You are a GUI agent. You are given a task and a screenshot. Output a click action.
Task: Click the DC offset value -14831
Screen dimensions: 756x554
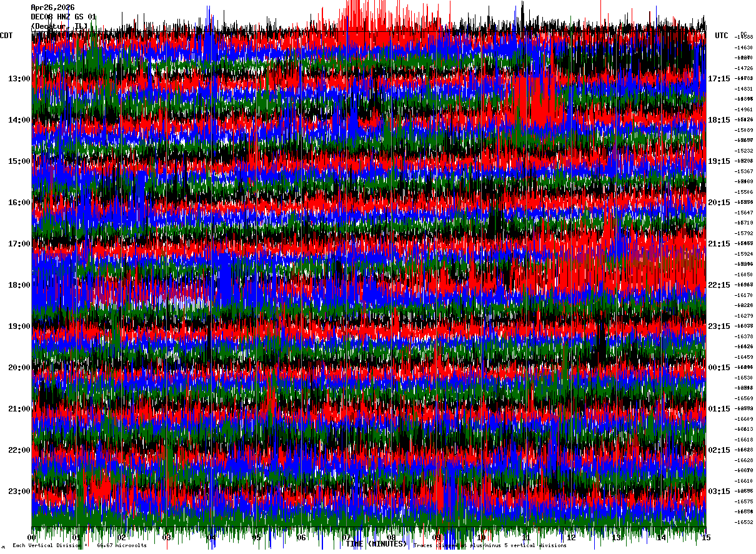point(744,89)
